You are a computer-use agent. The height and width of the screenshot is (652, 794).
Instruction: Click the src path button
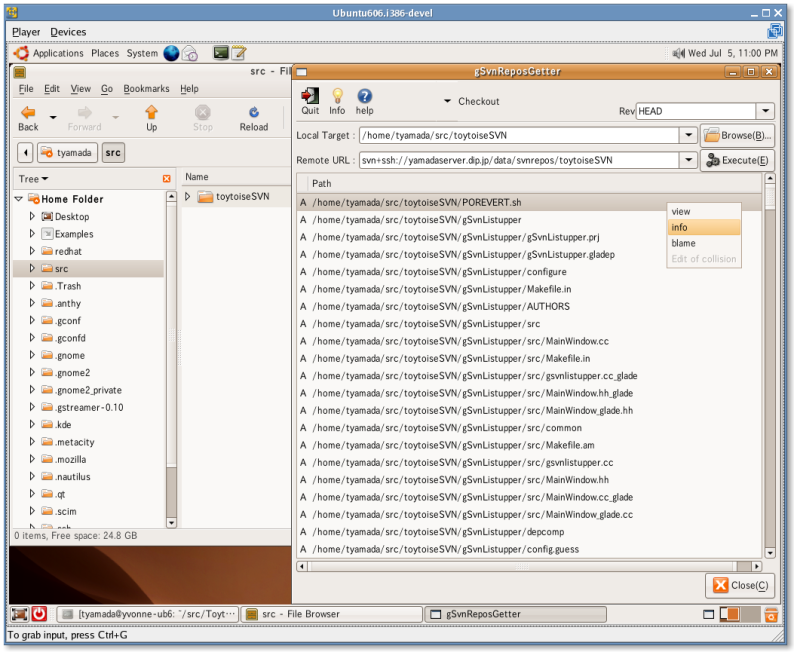pos(113,152)
